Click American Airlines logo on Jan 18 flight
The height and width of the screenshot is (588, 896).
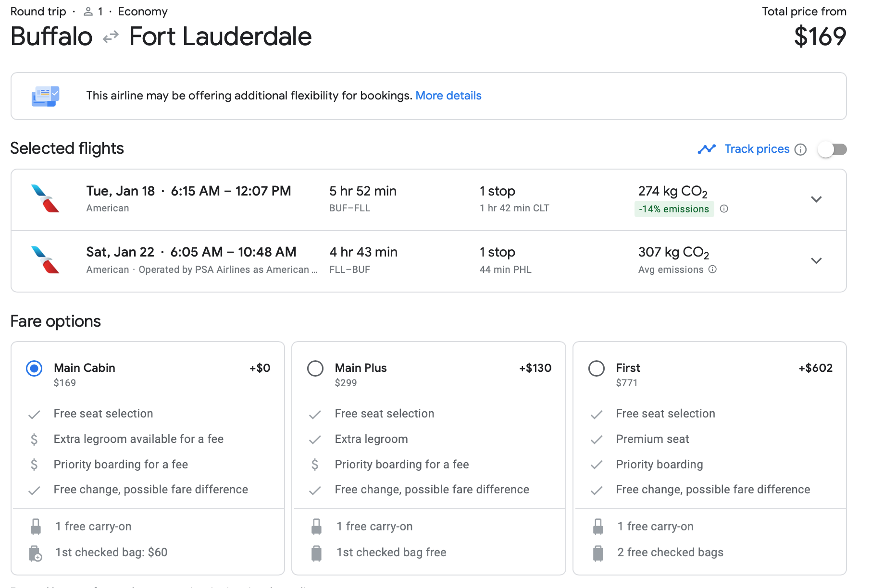[x=45, y=198]
